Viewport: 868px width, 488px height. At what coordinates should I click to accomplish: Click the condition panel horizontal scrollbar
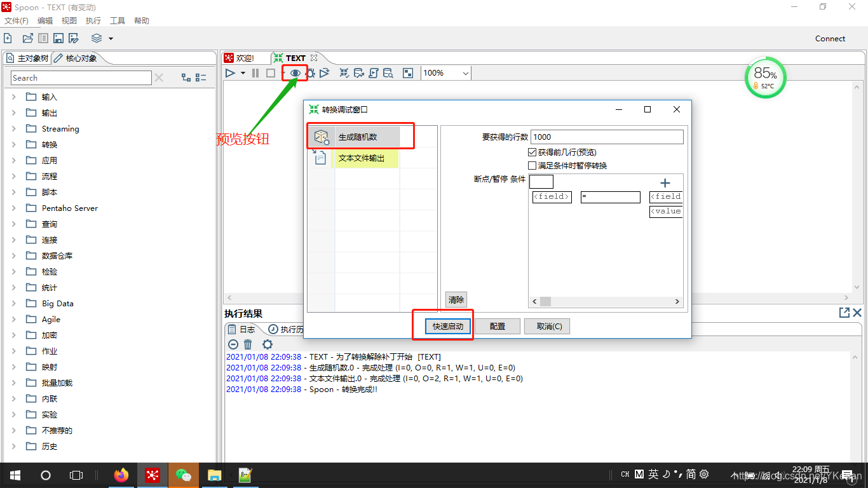pos(606,302)
